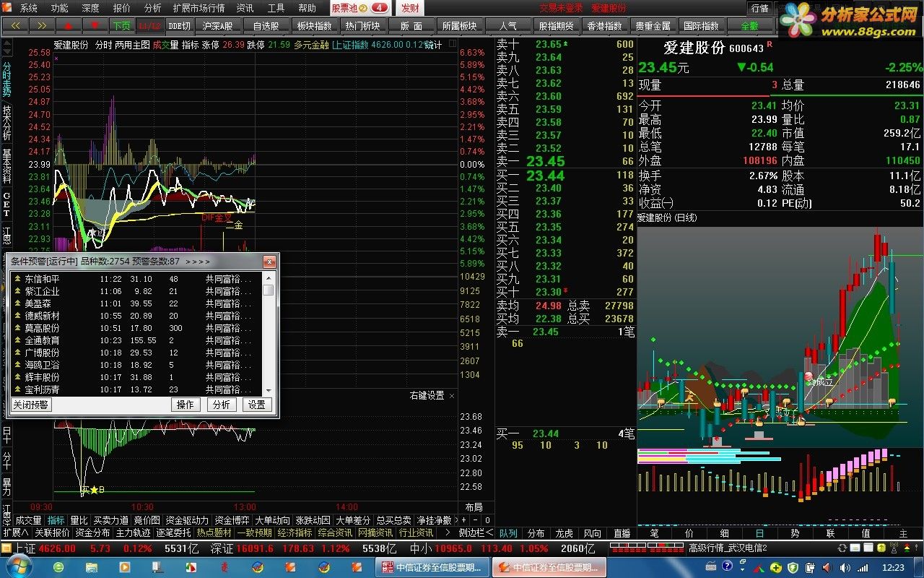The width and height of the screenshot is (924, 578).
Task: Click 香港指数 toolbar button
Action: pos(604,25)
